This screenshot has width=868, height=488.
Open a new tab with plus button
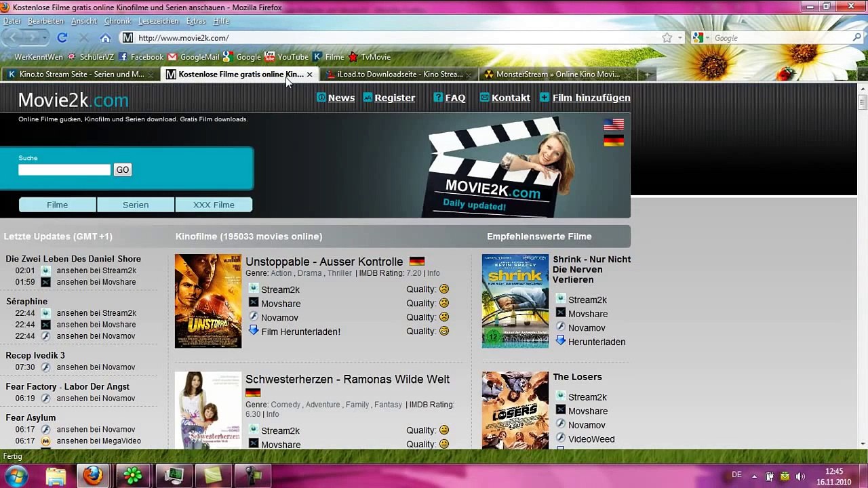[x=647, y=75]
